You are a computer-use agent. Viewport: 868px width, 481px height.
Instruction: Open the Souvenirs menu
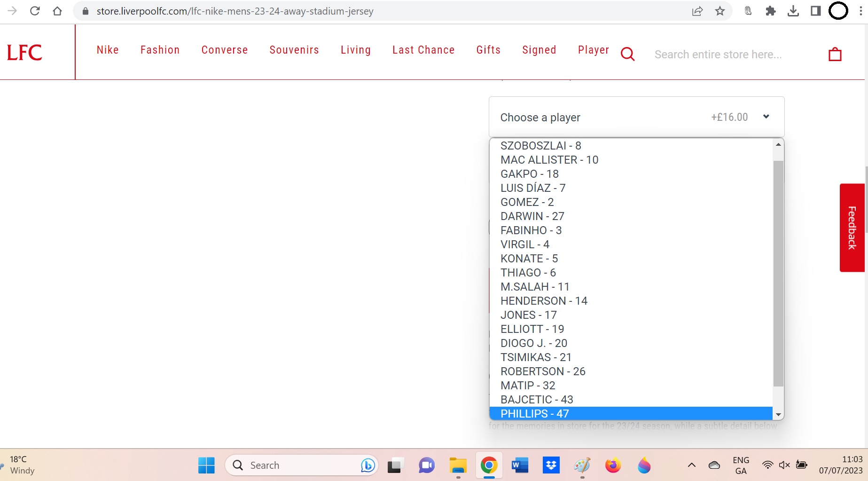point(294,50)
